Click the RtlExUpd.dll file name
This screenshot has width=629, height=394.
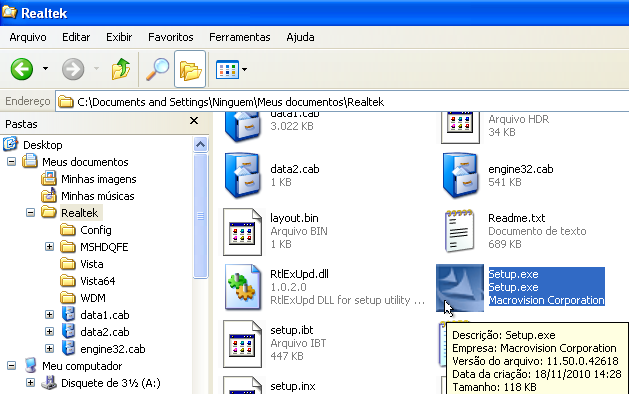pos(299,274)
